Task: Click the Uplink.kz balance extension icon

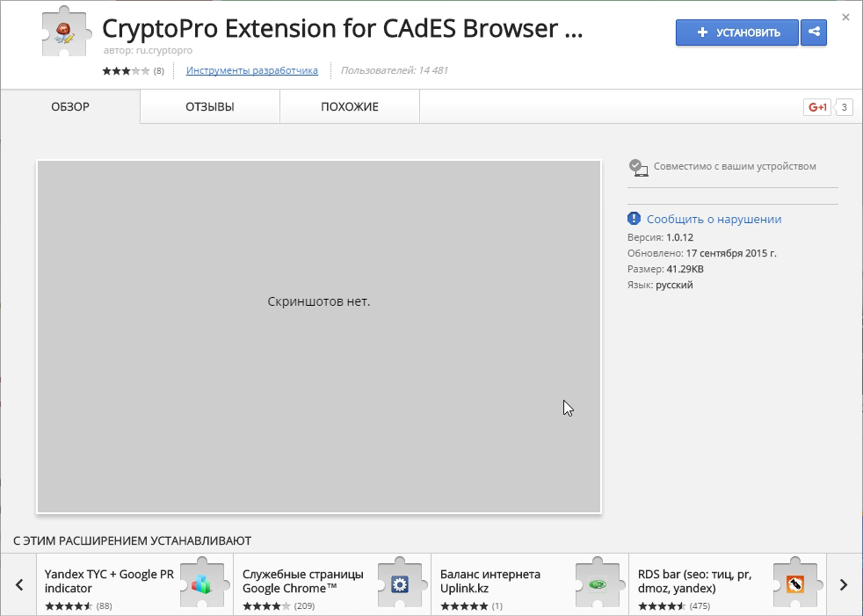Action: pos(598,583)
